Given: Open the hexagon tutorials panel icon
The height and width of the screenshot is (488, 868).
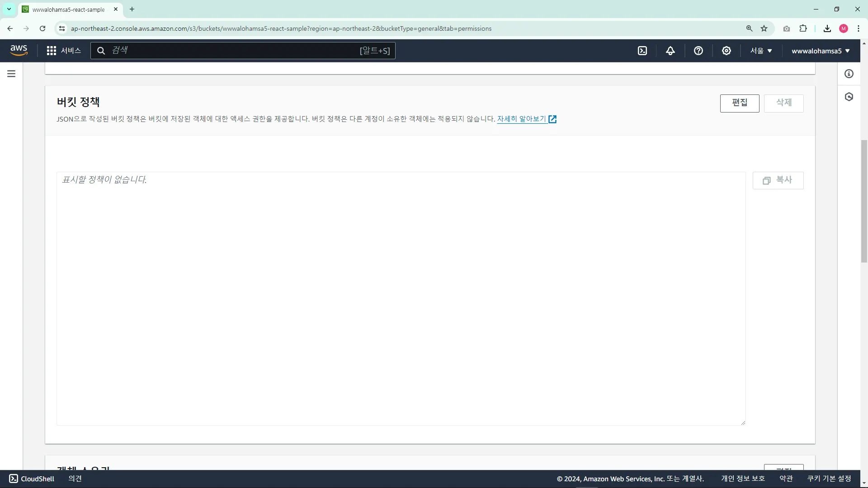Looking at the screenshot, I should click(x=849, y=97).
